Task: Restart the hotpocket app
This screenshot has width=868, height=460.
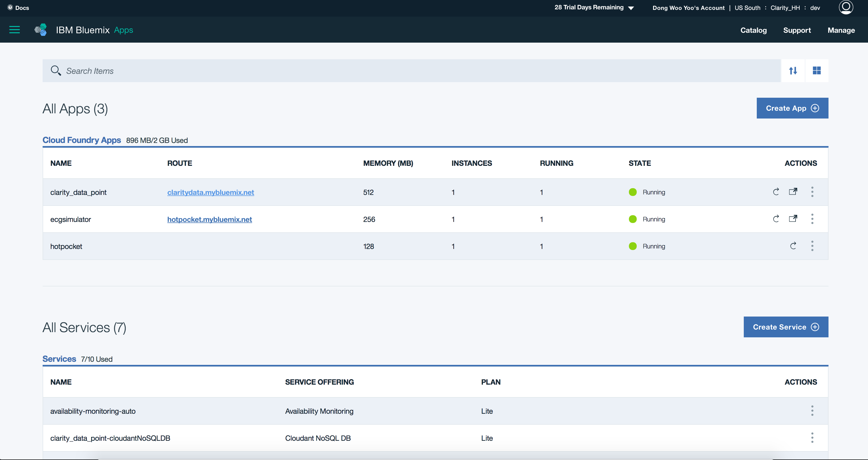Action: (793, 246)
